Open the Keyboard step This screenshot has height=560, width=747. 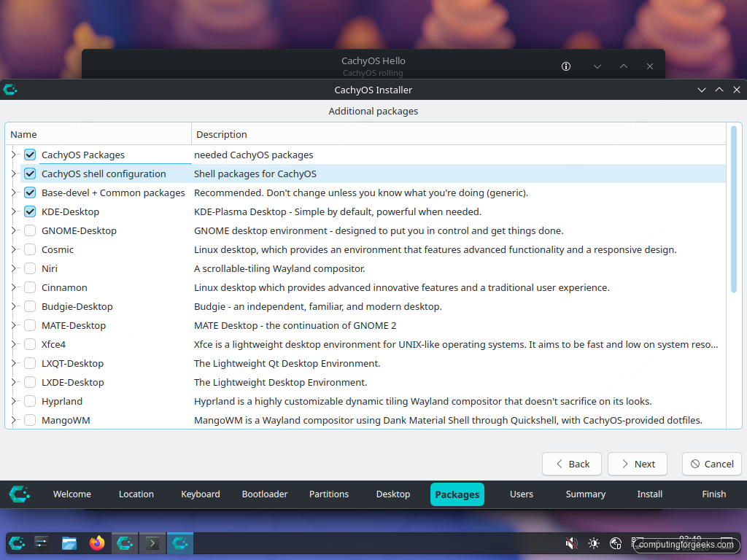pos(201,494)
